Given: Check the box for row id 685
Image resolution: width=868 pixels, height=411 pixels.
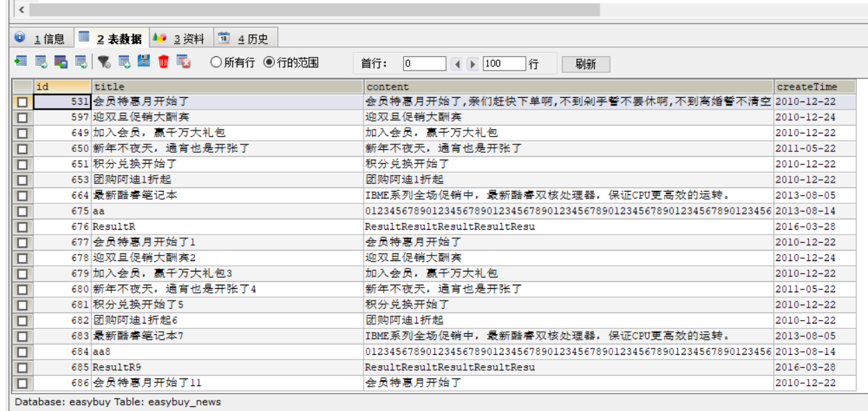Looking at the screenshot, I should tap(23, 367).
